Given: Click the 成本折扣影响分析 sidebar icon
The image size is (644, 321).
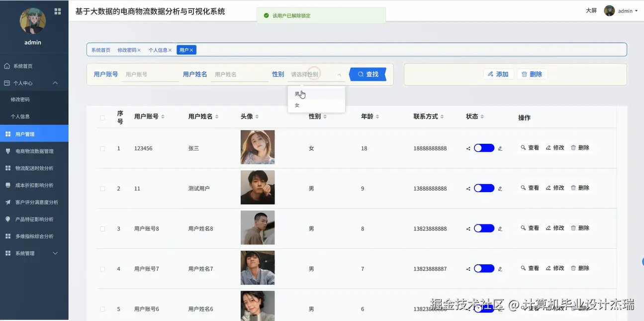Looking at the screenshot, I should click(x=8, y=185).
